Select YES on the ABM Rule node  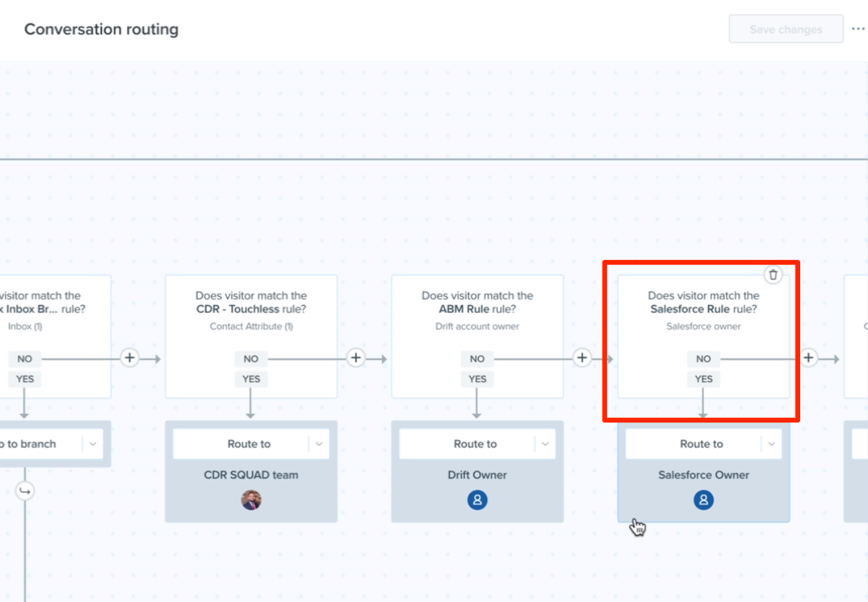coord(477,379)
